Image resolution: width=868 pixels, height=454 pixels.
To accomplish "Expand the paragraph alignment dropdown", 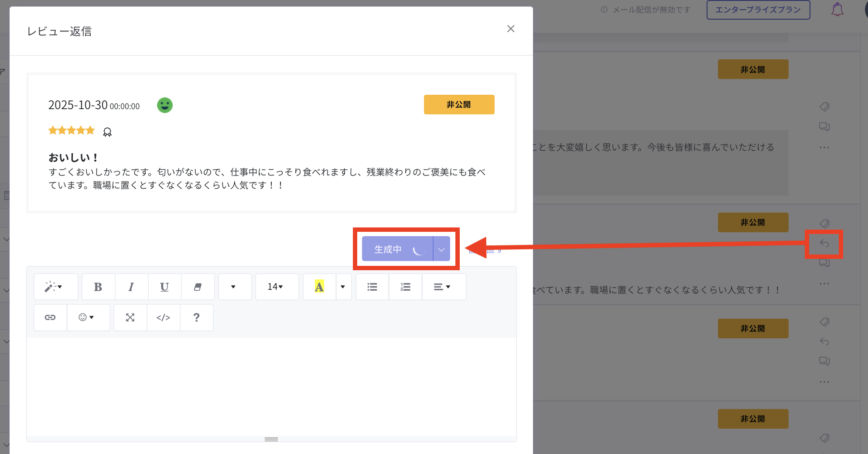I will tap(444, 287).
